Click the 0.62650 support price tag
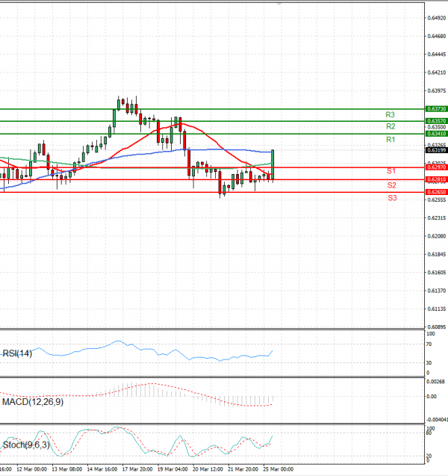The height and width of the screenshot is (476, 448). coord(437,192)
